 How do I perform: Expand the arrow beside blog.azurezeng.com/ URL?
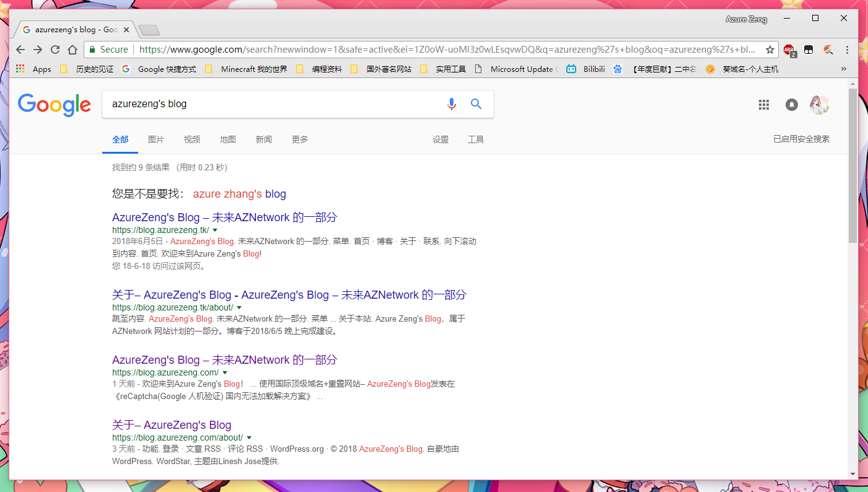click(224, 372)
